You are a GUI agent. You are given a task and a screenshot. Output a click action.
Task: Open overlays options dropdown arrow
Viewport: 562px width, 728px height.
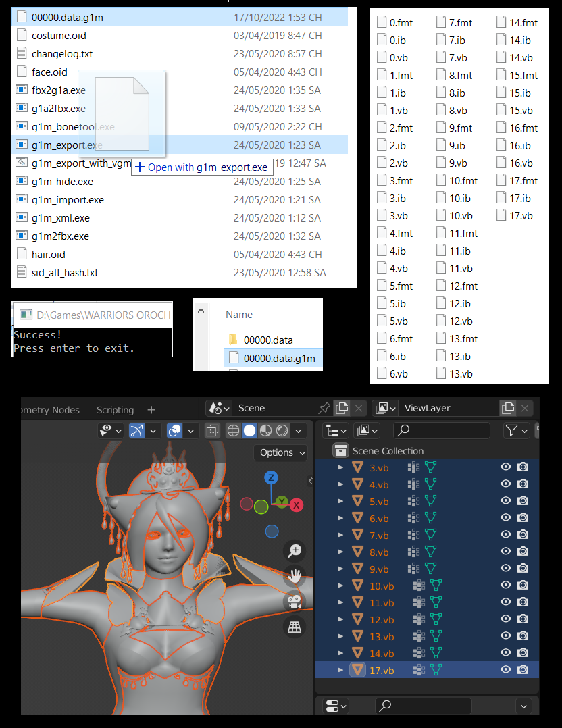[191, 431]
